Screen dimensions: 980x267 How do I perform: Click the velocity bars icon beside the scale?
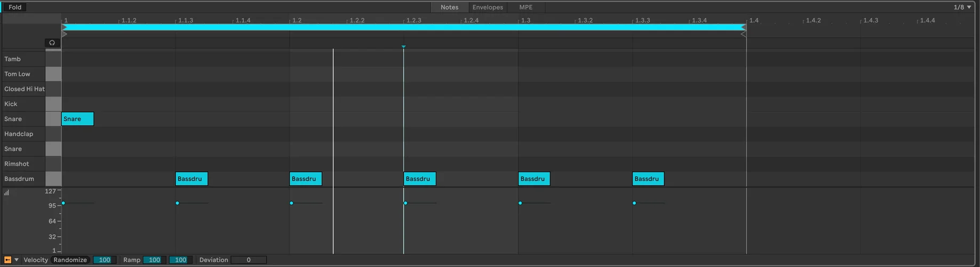tap(6, 193)
